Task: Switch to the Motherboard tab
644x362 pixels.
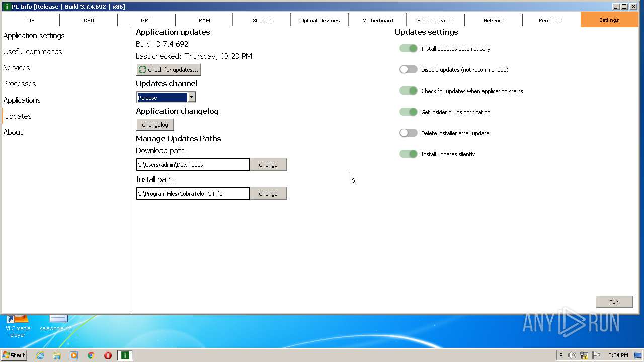Action: (378, 20)
